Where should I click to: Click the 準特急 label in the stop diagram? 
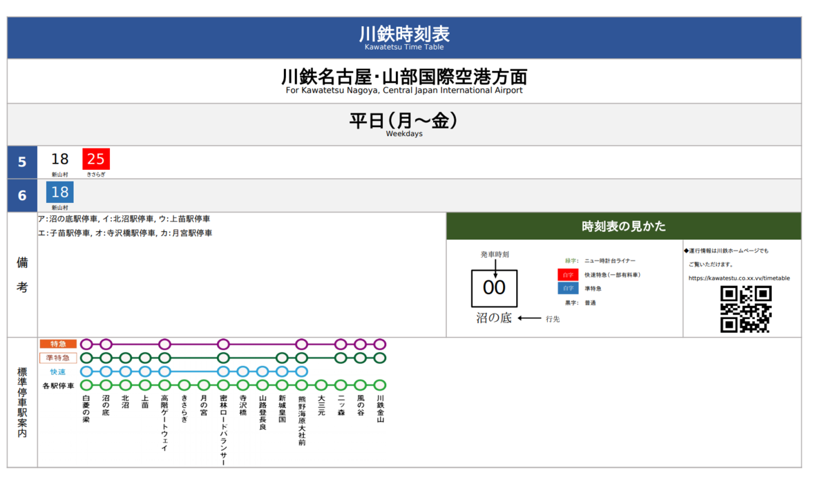point(58,358)
